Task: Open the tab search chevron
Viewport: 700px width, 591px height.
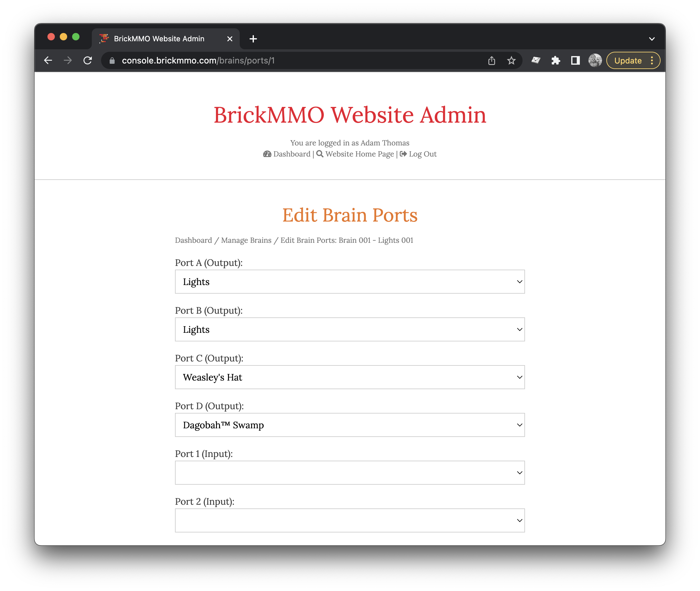Action: pyautogui.click(x=652, y=39)
